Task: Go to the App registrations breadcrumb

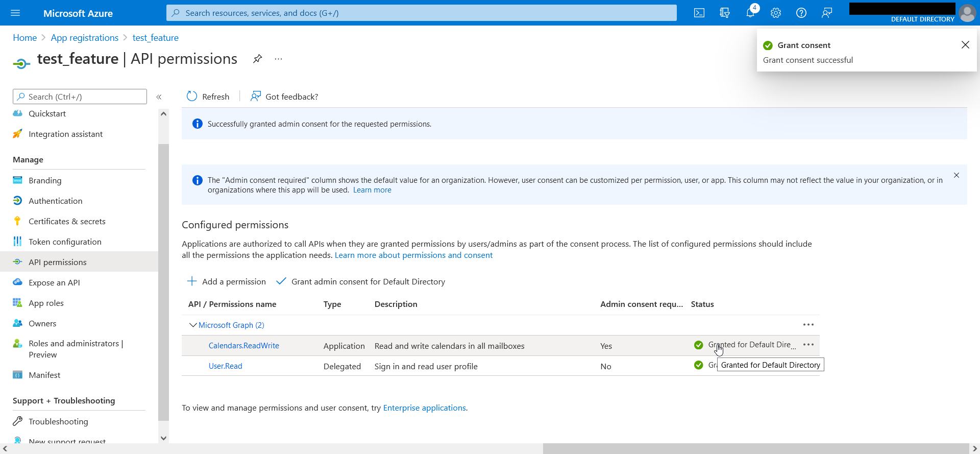Action: point(85,38)
